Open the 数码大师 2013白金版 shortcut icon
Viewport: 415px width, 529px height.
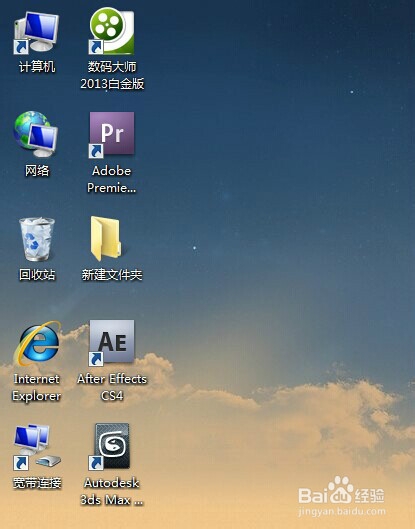pos(112,31)
